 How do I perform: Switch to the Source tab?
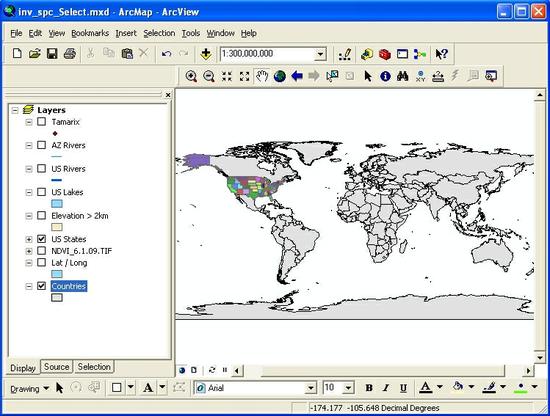(56, 367)
